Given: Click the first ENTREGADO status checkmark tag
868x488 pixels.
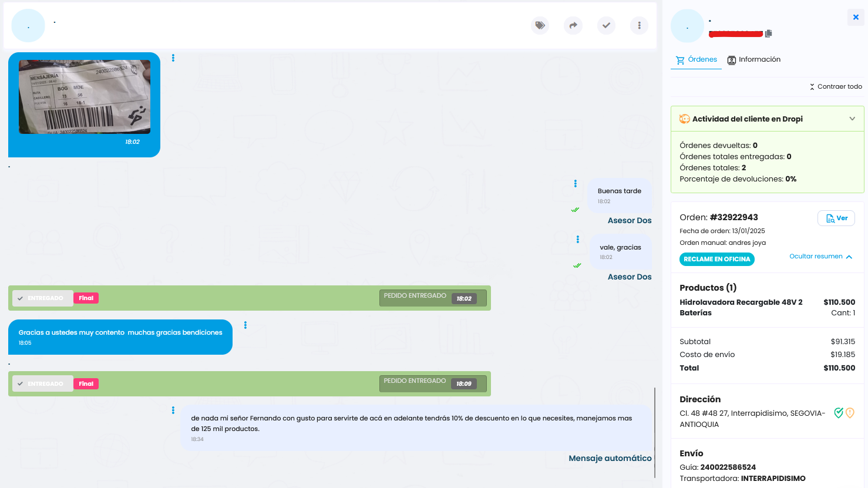Looking at the screenshot, I should (x=41, y=298).
